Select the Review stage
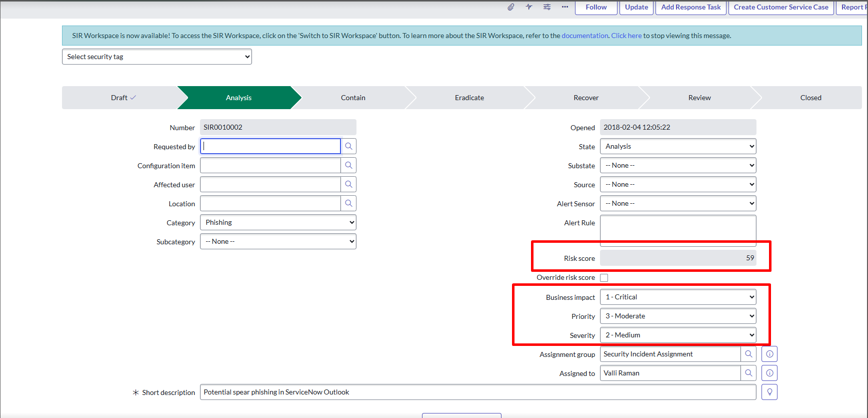The image size is (868, 418). click(699, 98)
